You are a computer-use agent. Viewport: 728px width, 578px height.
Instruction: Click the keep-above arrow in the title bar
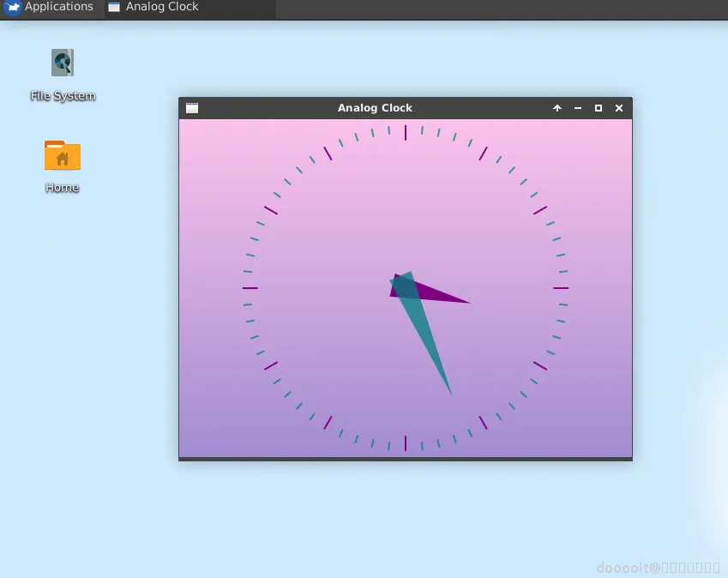[557, 108]
